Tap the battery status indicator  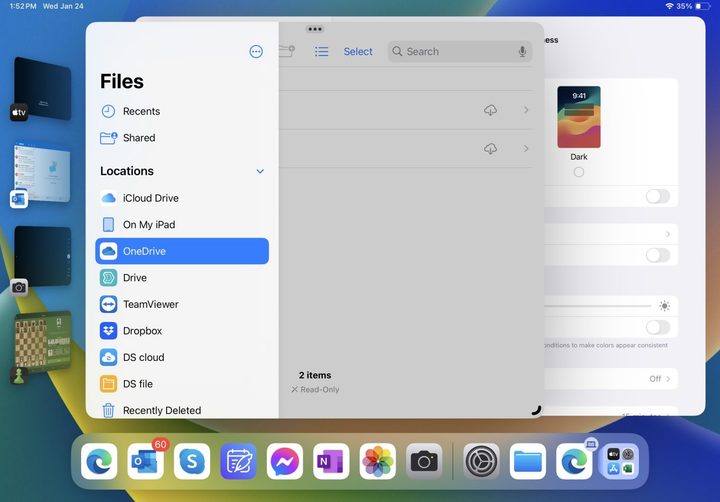pos(702,6)
